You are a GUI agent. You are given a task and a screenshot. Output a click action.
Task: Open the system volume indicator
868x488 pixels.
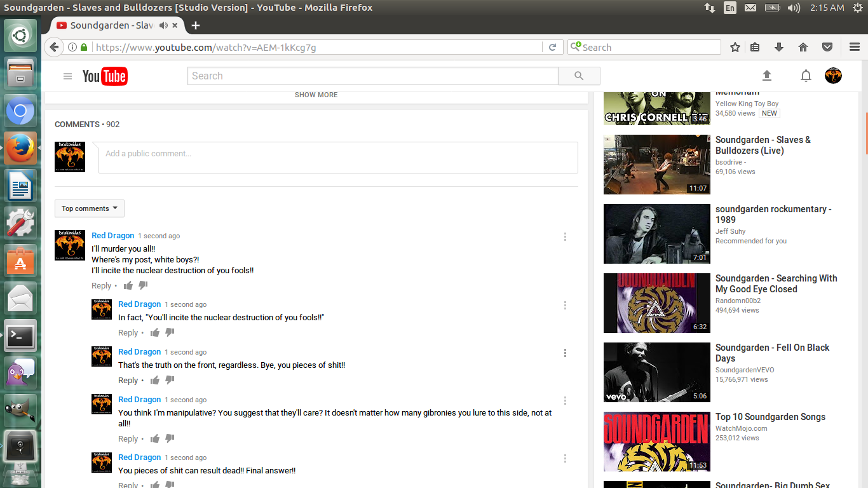794,8
